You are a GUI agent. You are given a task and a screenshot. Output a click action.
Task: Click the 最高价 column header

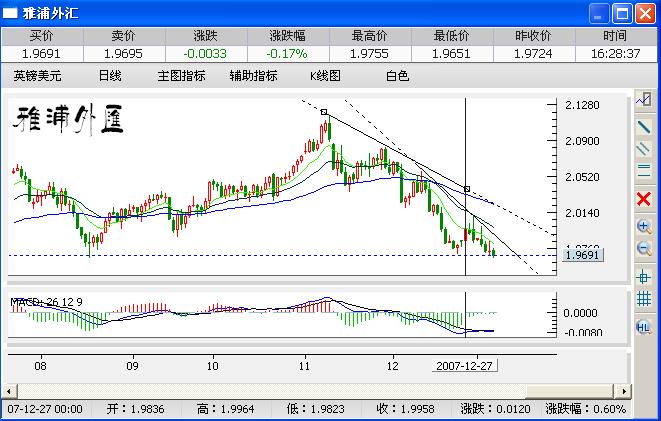coord(369,36)
